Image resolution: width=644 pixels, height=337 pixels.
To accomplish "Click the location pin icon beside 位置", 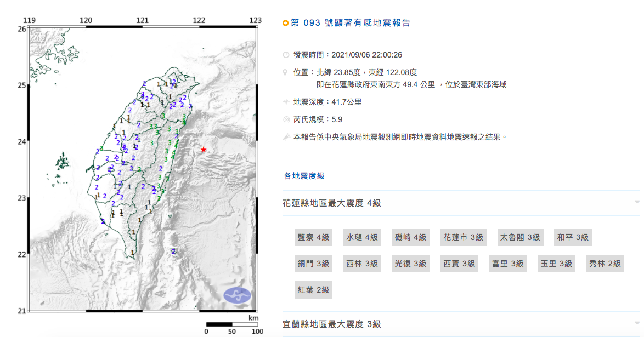I will (x=285, y=72).
